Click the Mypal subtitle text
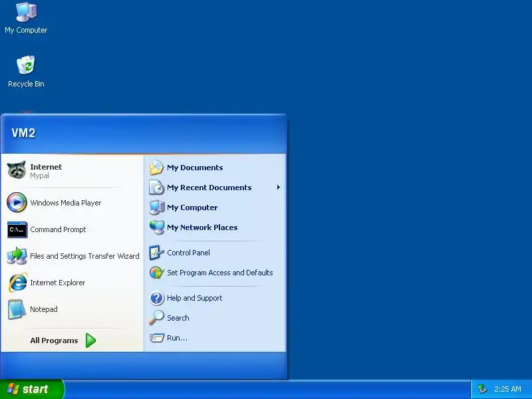The width and height of the screenshot is (532, 399). [39, 176]
